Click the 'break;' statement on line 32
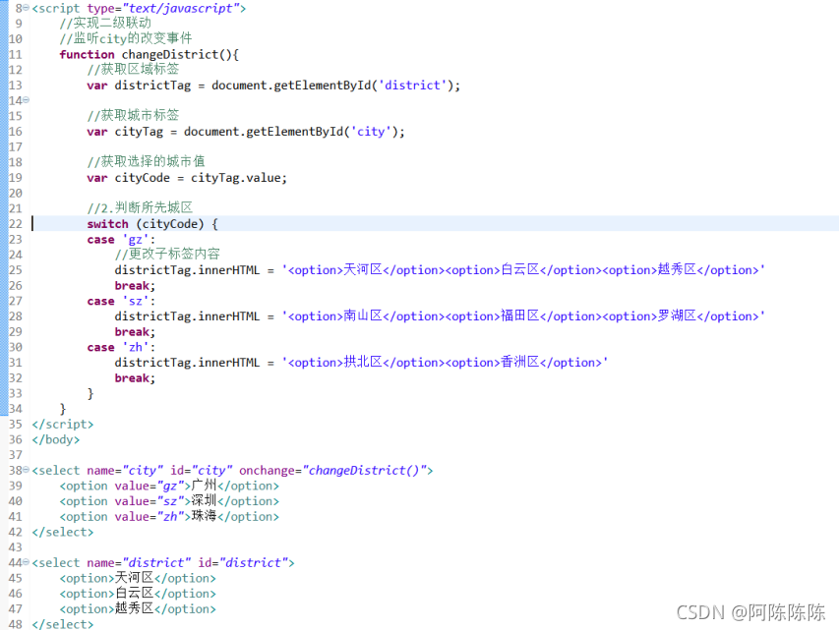840x630 pixels. 135,378
